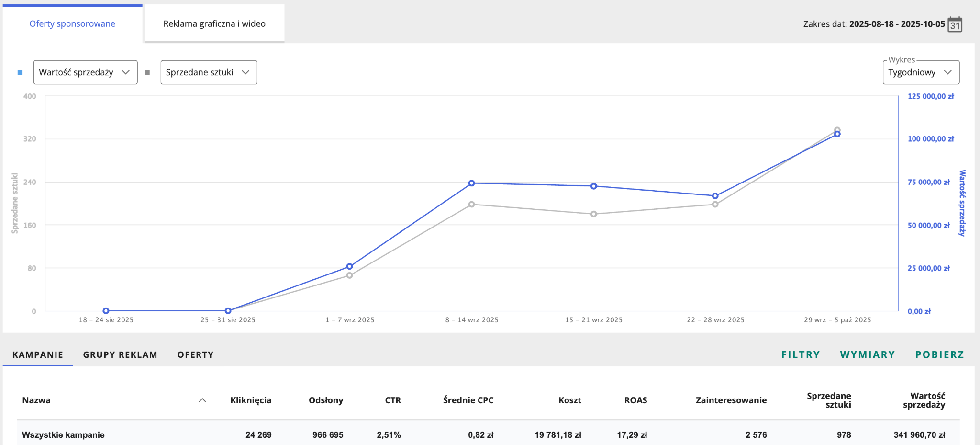Sort table by CTR column
This screenshot has width=980, height=445.
(x=393, y=400)
